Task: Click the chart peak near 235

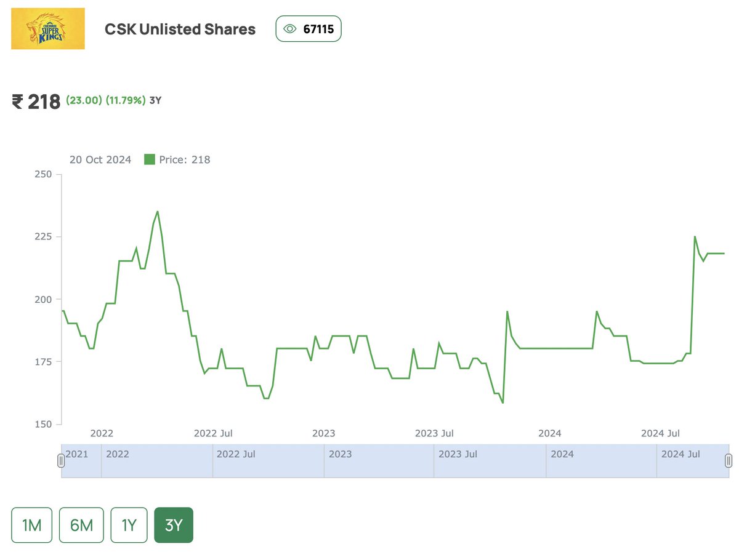Action: [x=156, y=211]
